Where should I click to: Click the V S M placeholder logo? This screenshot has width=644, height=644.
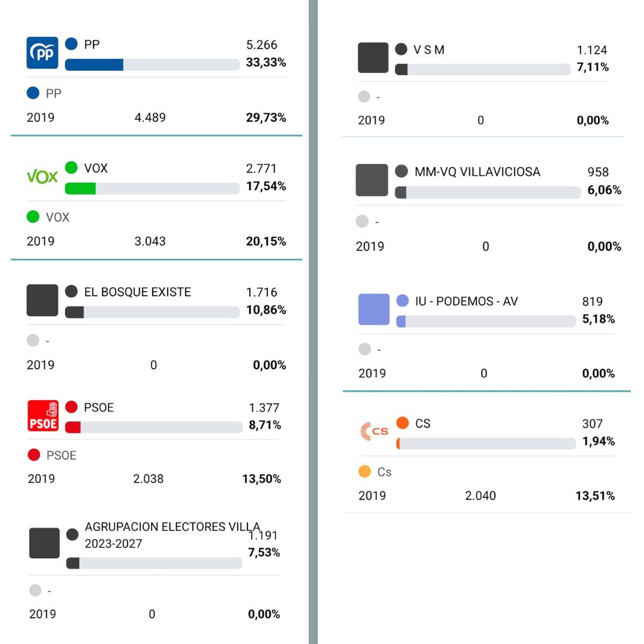coord(373,58)
